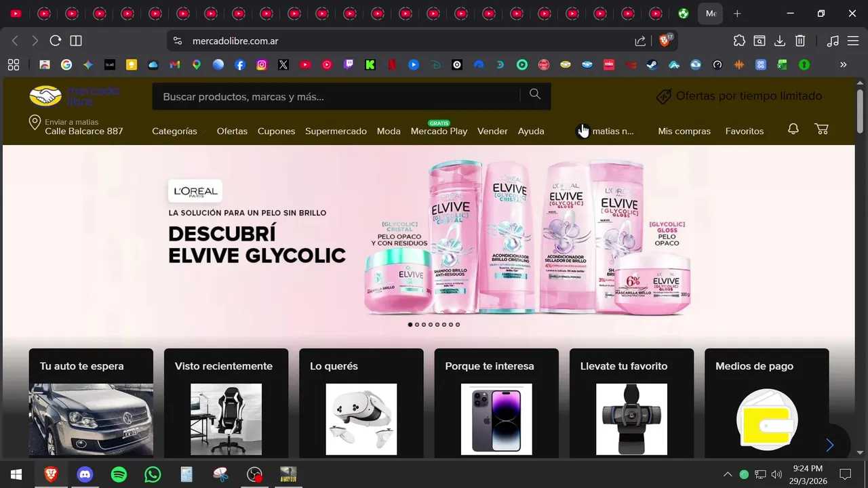Open a new browser tab
Image resolution: width=868 pixels, height=488 pixels.
737,14
